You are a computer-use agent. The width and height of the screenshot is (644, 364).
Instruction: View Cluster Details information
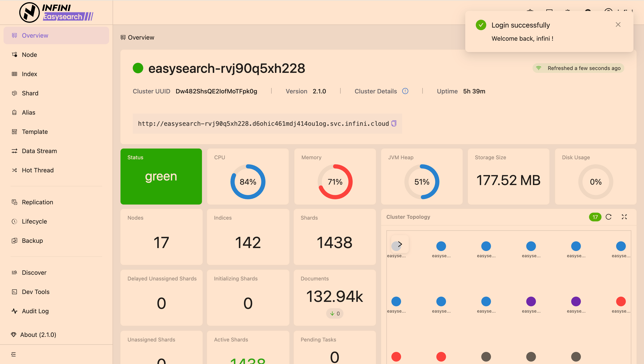coord(405,91)
